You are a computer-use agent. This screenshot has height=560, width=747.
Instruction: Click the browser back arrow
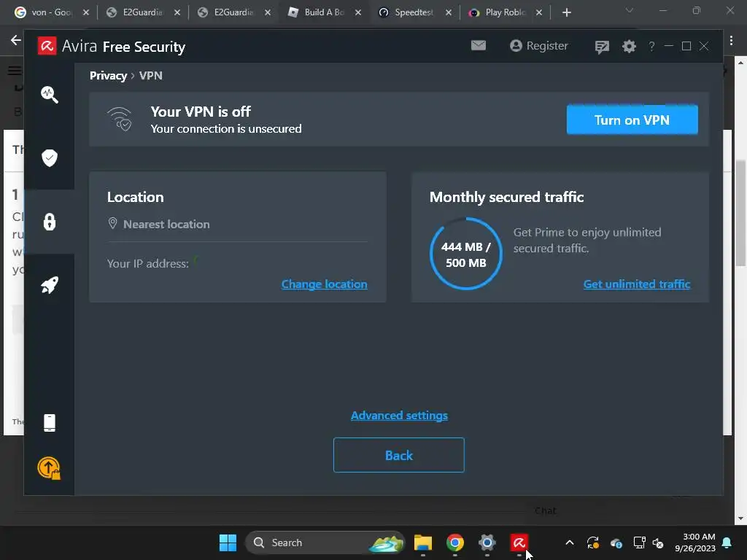pyautogui.click(x=16, y=40)
